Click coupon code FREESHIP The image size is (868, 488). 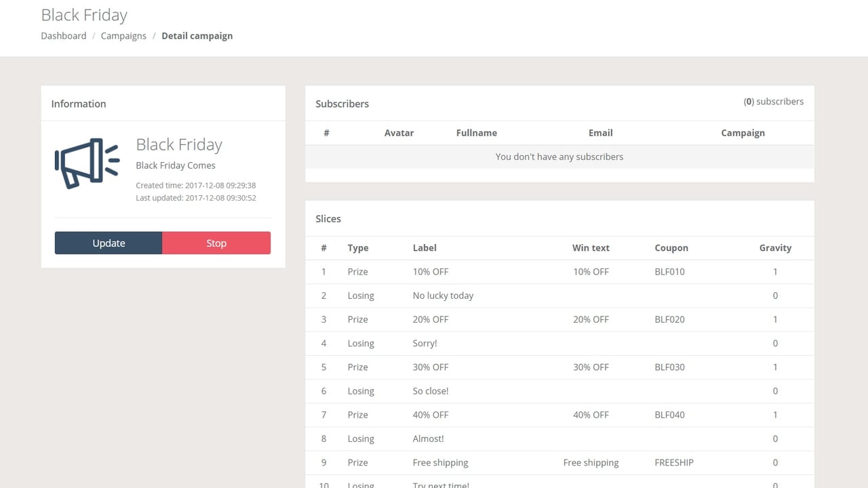(x=674, y=462)
